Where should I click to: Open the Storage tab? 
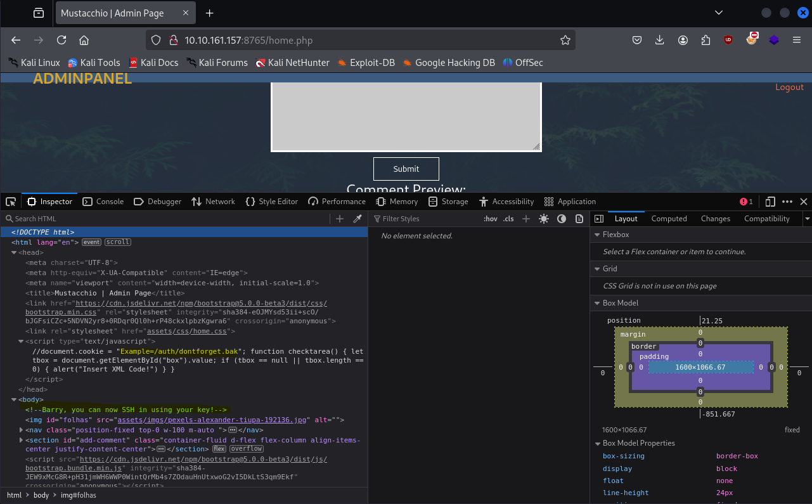(x=448, y=202)
